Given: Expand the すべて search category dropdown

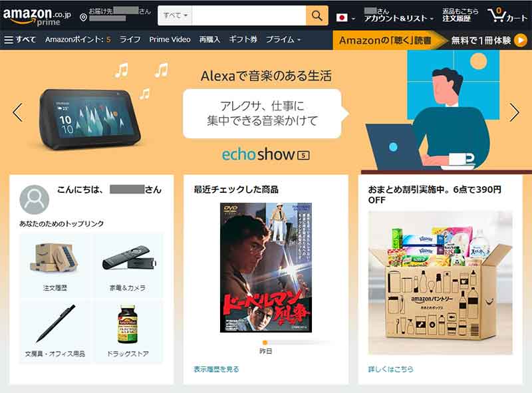Looking at the screenshot, I should pos(175,15).
